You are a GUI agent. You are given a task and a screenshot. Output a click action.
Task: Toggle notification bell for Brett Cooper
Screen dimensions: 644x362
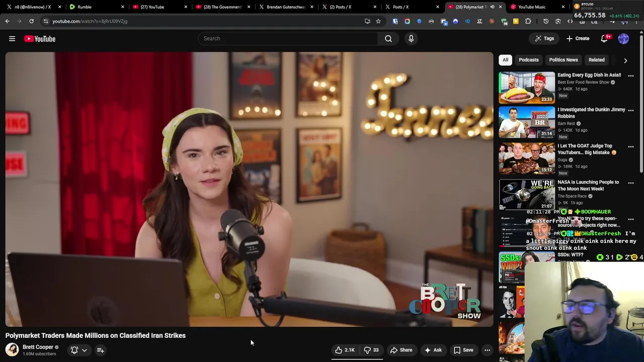click(74, 350)
